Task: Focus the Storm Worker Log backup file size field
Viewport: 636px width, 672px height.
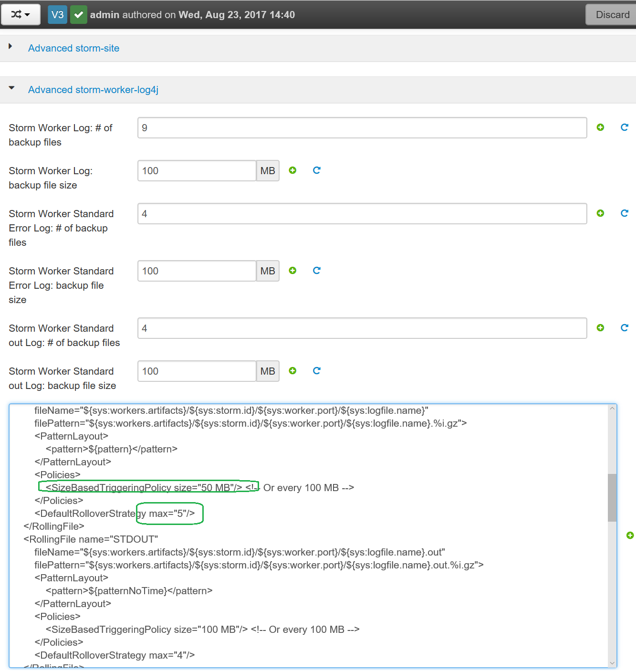Action: coord(197,171)
